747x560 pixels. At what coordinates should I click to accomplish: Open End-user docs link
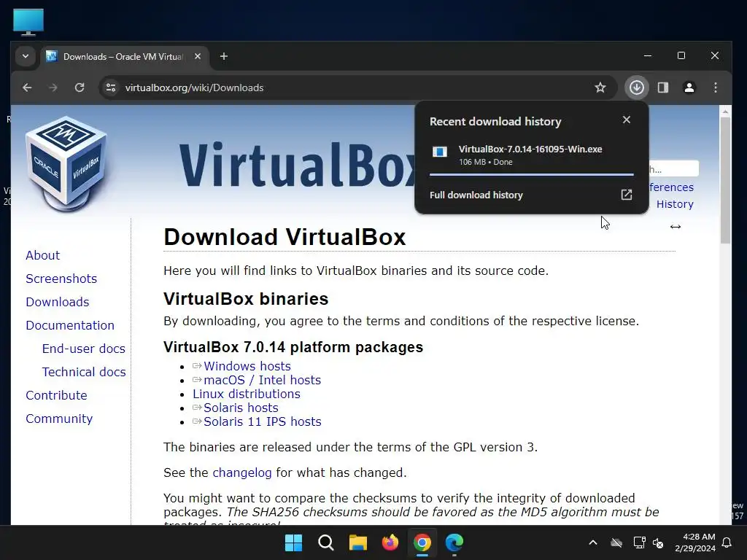tap(84, 349)
